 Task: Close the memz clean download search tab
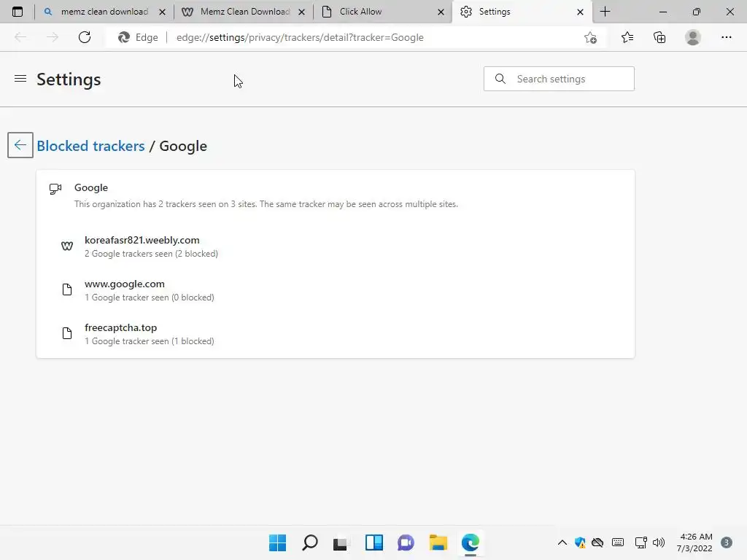tap(163, 12)
